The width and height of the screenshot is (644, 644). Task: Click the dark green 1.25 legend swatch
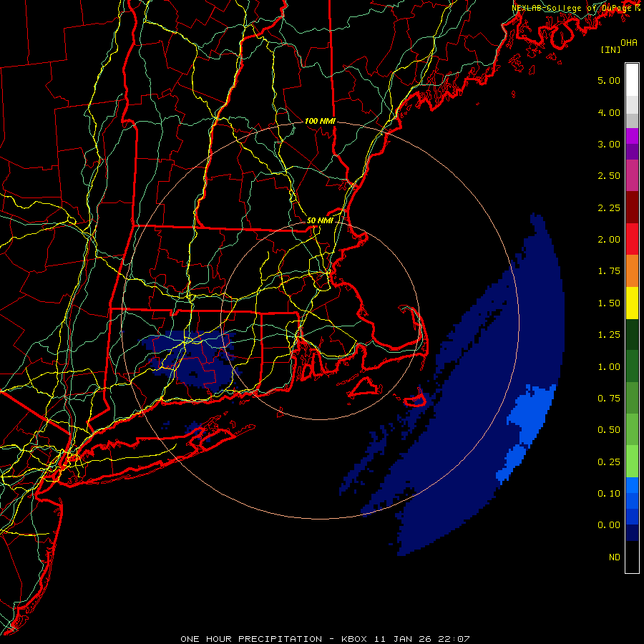(632, 334)
